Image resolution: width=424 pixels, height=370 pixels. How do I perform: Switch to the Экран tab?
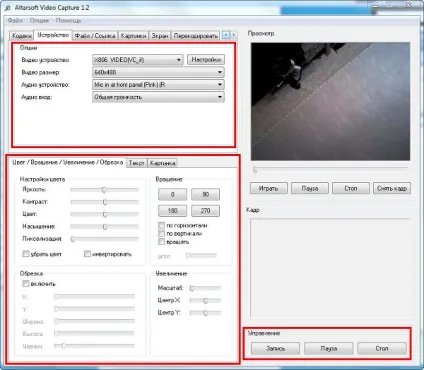pyautogui.click(x=160, y=35)
